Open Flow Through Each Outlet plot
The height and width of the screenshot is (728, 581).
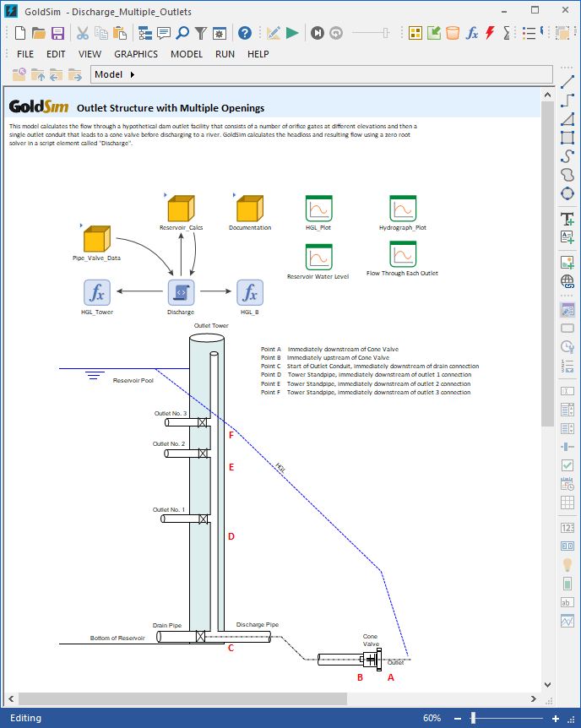[x=403, y=254]
